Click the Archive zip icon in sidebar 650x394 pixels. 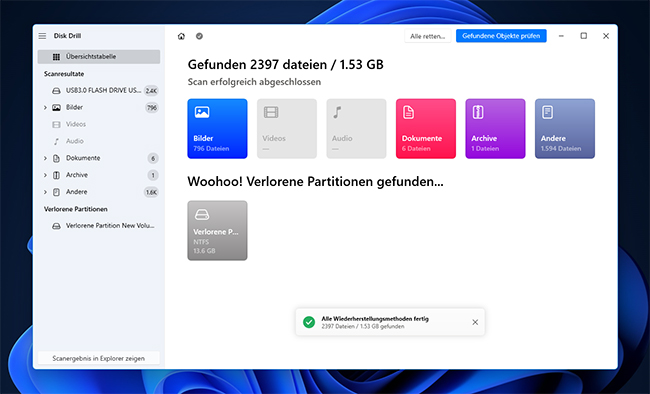56,175
